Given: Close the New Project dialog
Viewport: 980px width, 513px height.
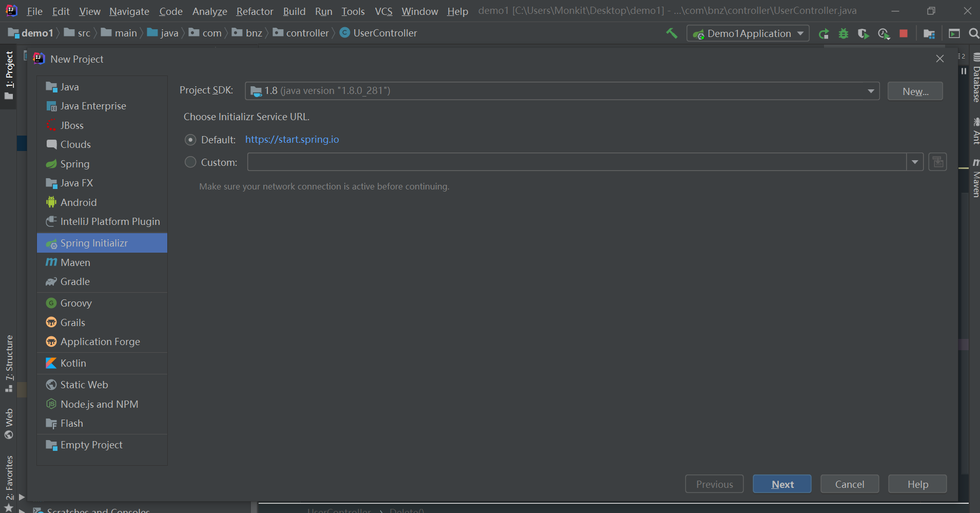Looking at the screenshot, I should click(940, 59).
